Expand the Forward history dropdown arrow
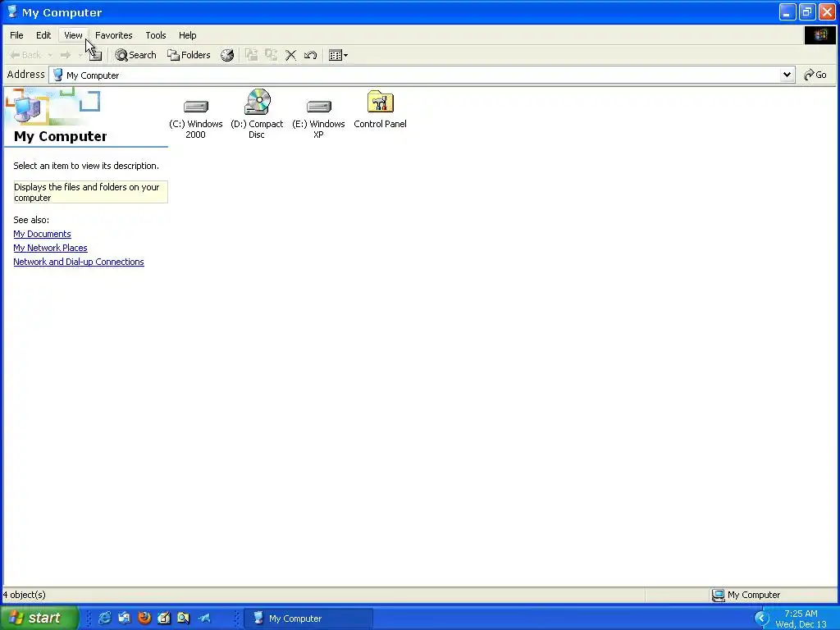 (80, 55)
